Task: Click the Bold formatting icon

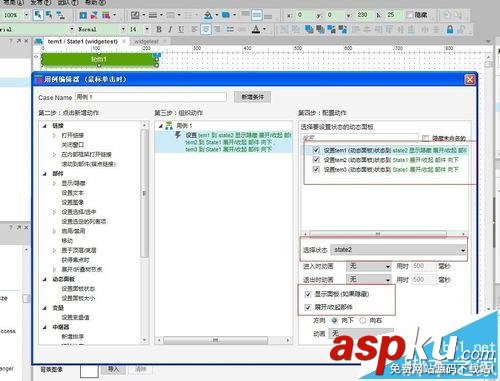Action: pyautogui.click(x=159, y=29)
